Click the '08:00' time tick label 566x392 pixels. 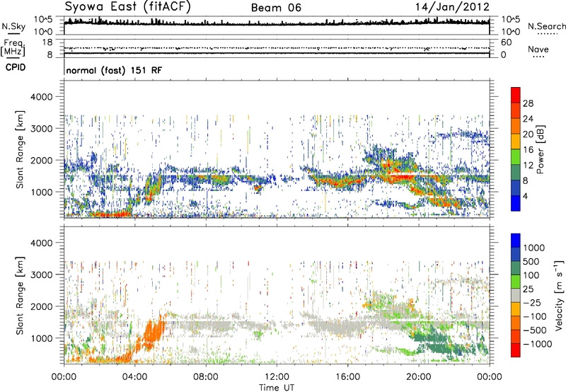(x=206, y=377)
